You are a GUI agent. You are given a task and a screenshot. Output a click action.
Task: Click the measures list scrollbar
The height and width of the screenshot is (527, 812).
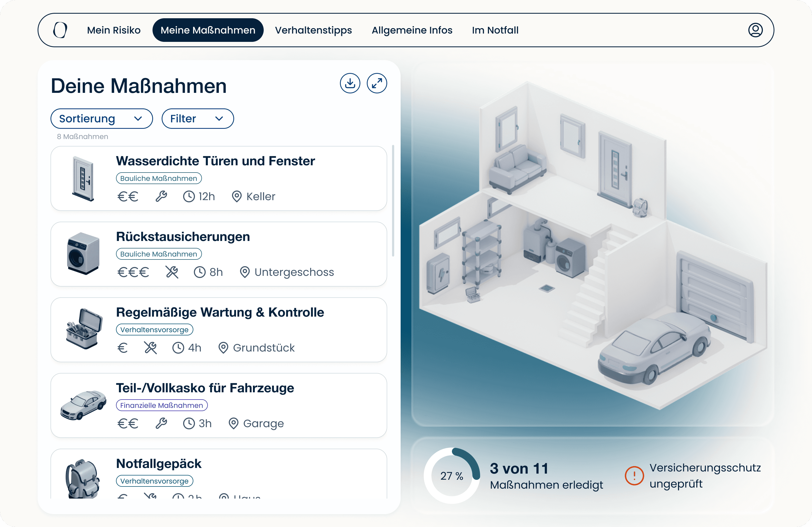pyautogui.click(x=393, y=200)
